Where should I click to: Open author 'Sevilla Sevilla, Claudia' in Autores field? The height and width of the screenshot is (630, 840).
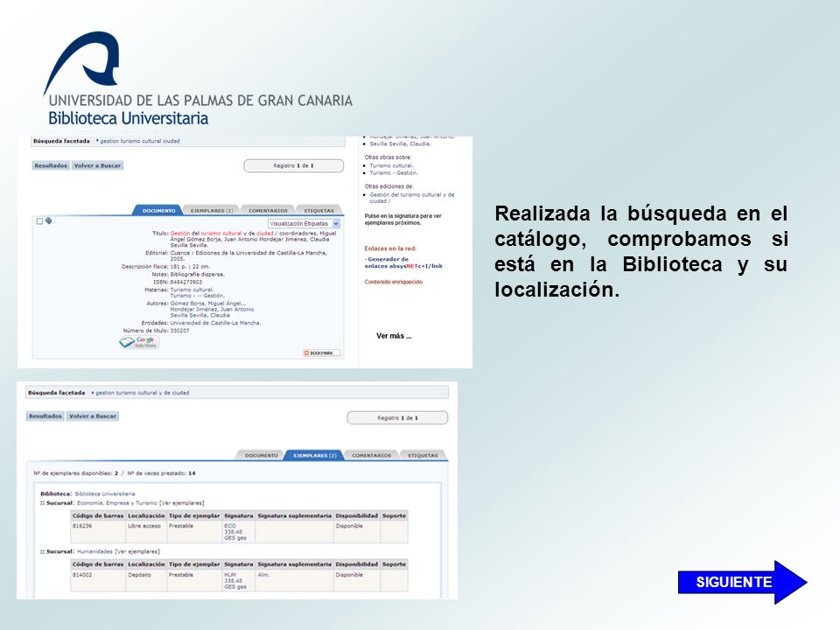point(199,315)
